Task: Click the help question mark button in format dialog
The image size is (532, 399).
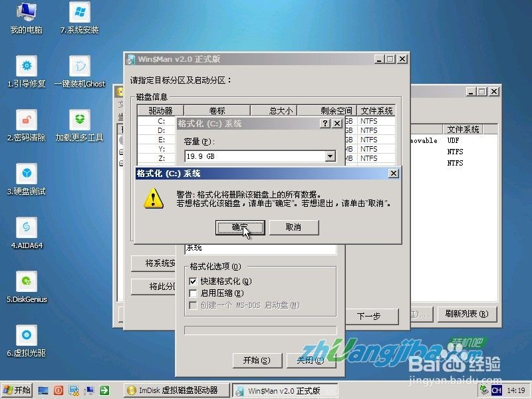Action: point(325,124)
